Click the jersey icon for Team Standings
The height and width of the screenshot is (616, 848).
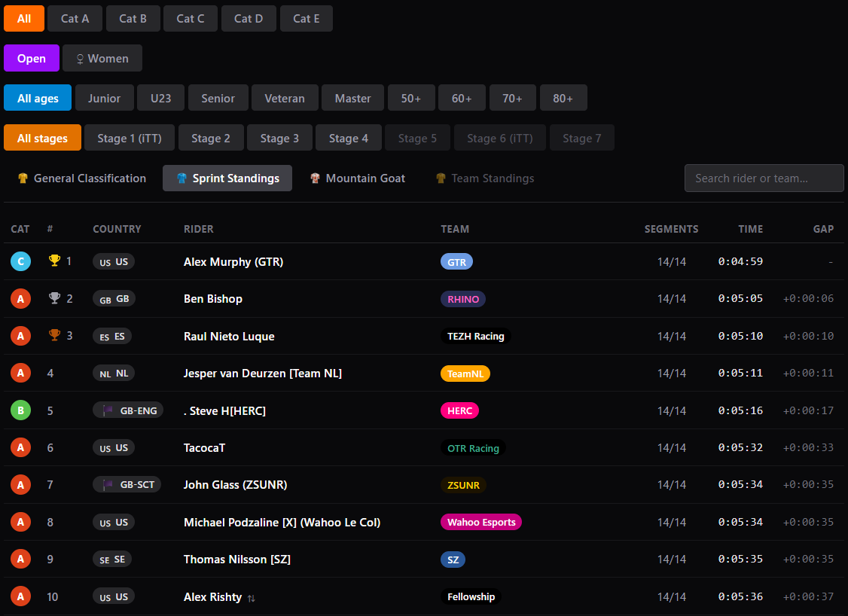tap(441, 178)
